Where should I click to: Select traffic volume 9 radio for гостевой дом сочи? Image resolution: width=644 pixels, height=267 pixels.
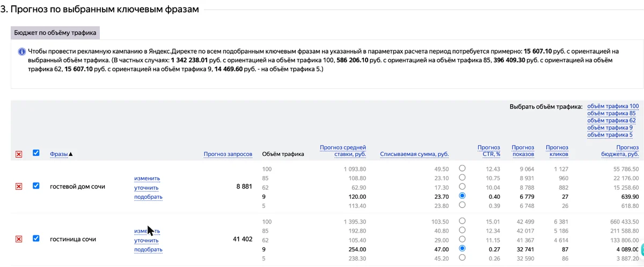point(462,196)
